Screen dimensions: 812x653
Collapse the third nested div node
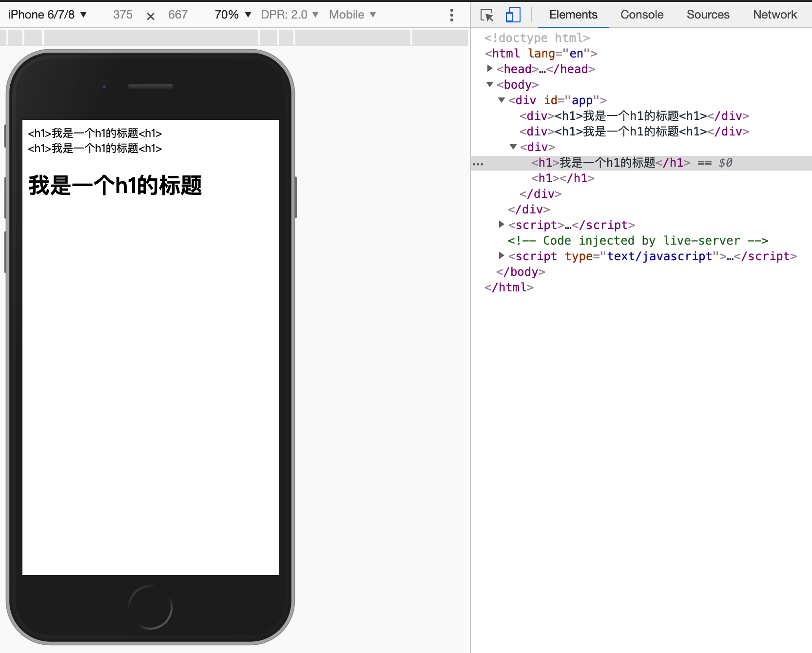[513, 147]
